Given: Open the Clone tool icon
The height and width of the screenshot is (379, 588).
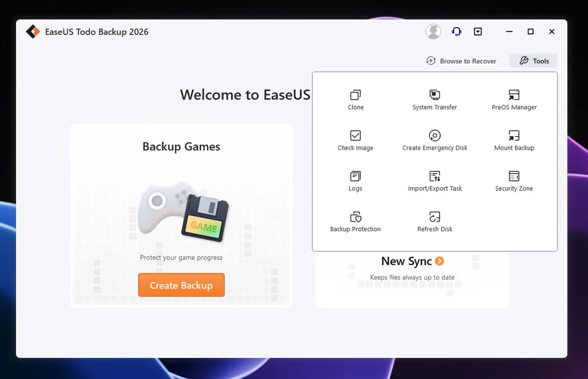Looking at the screenshot, I should pyautogui.click(x=356, y=95).
